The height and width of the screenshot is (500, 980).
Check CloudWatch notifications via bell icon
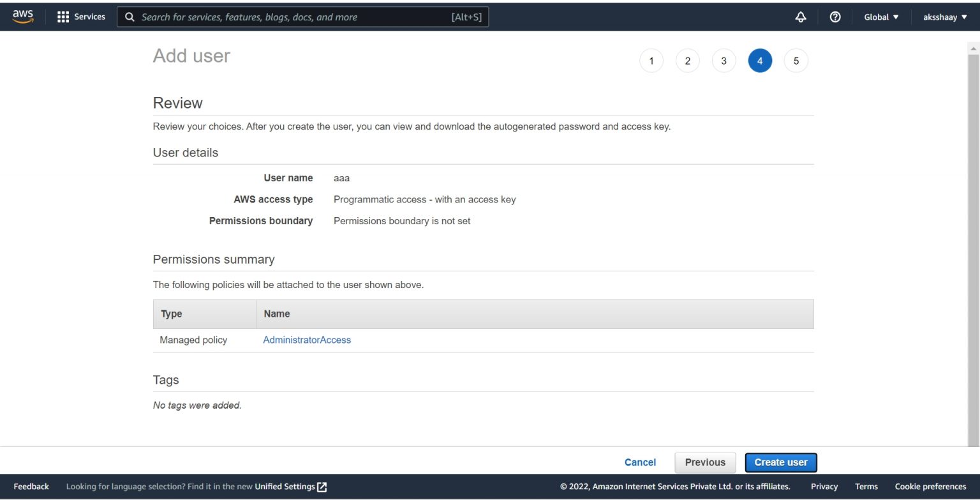(x=801, y=17)
